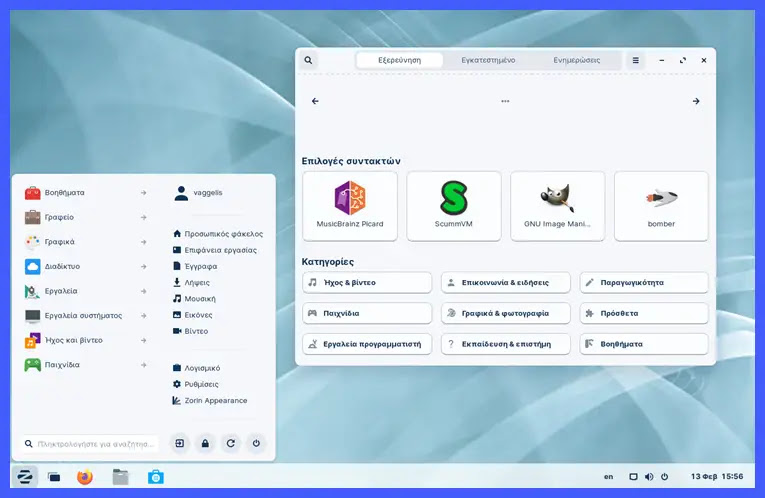Open Ρυθμίσεις from start menu
Viewport: 765px width, 498px height.
(x=195, y=384)
